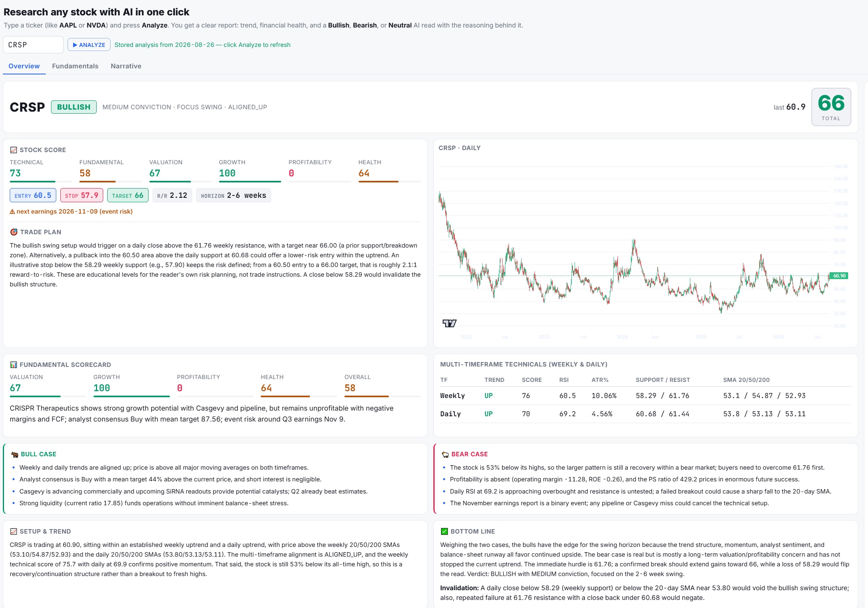
Task: Click the SUPPORT / RESIST column header
Action: pyautogui.click(x=663, y=380)
